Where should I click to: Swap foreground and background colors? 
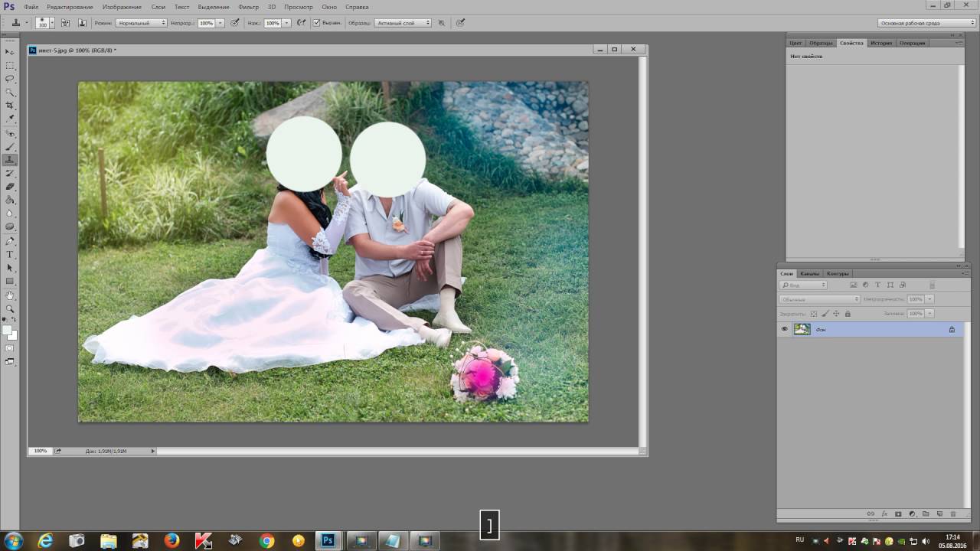[14, 319]
